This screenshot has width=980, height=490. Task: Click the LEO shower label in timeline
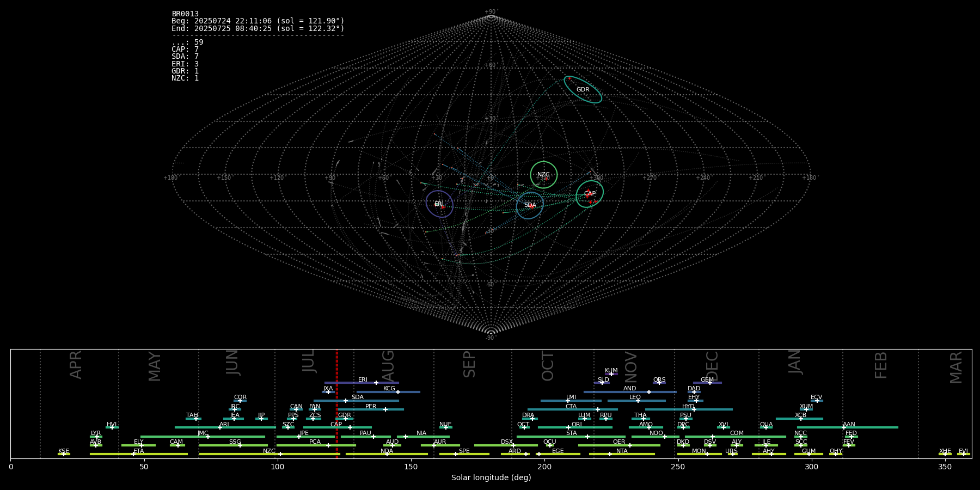(x=635, y=397)
